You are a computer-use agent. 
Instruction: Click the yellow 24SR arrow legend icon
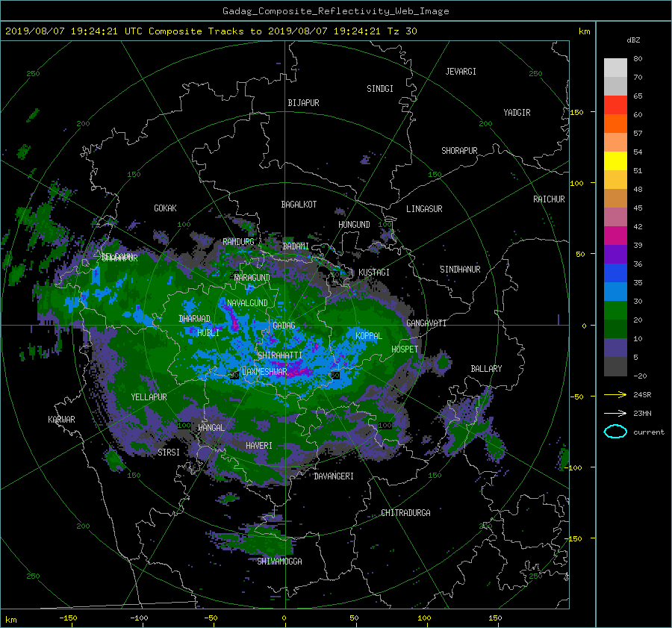[615, 394]
